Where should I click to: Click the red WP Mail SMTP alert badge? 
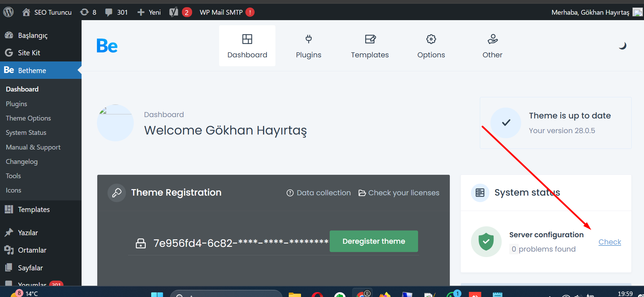coord(250,12)
